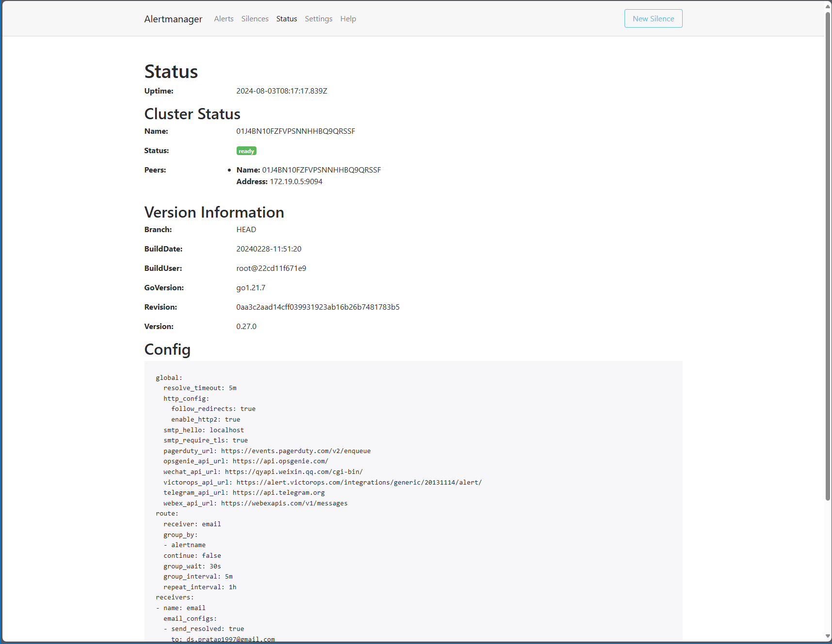Click the Cluster Status heading
Image resolution: width=832 pixels, height=644 pixels.
pyautogui.click(x=192, y=114)
